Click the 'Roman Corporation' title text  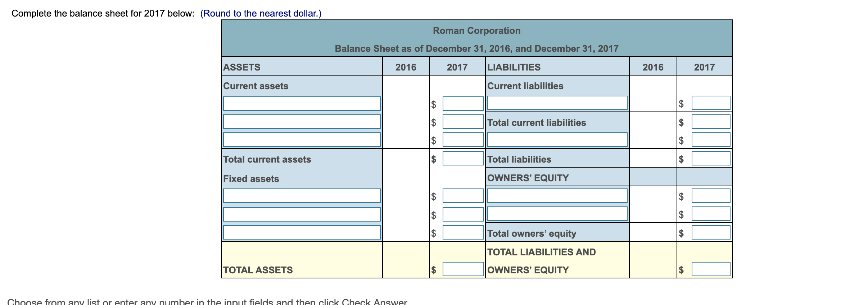pos(476,31)
